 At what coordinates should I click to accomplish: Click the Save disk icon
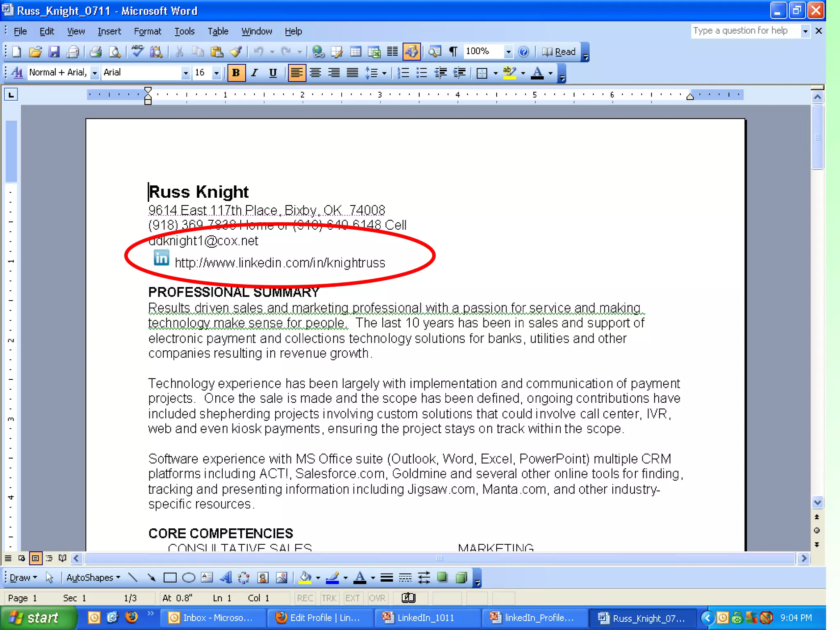click(54, 52)
